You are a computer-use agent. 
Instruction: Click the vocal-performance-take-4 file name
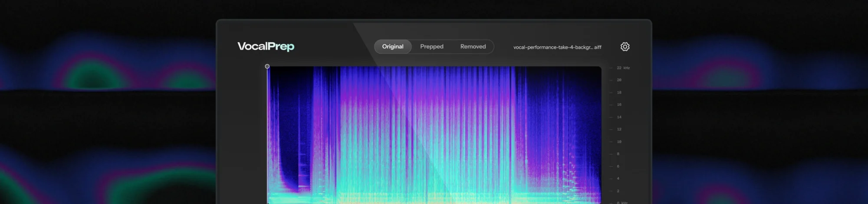(x=557, y=47)
